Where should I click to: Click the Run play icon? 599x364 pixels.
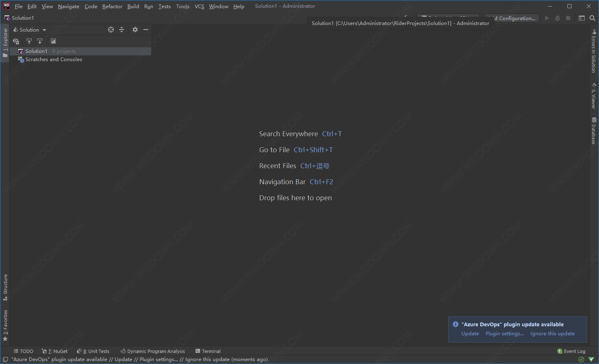(547, 18)
